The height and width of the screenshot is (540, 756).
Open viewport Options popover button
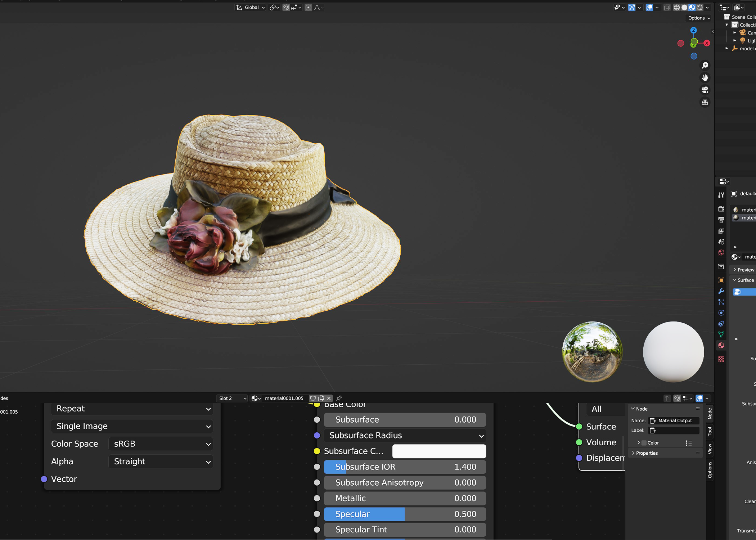[699, 18]
